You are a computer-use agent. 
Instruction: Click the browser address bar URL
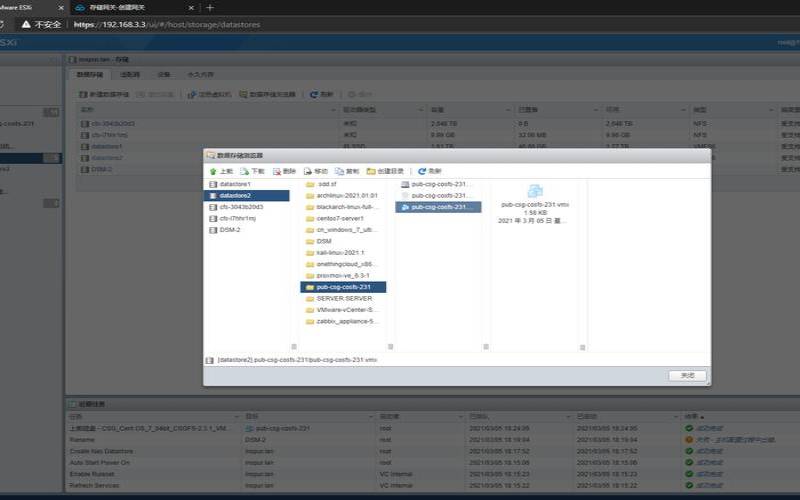click(x=167, y=24)
